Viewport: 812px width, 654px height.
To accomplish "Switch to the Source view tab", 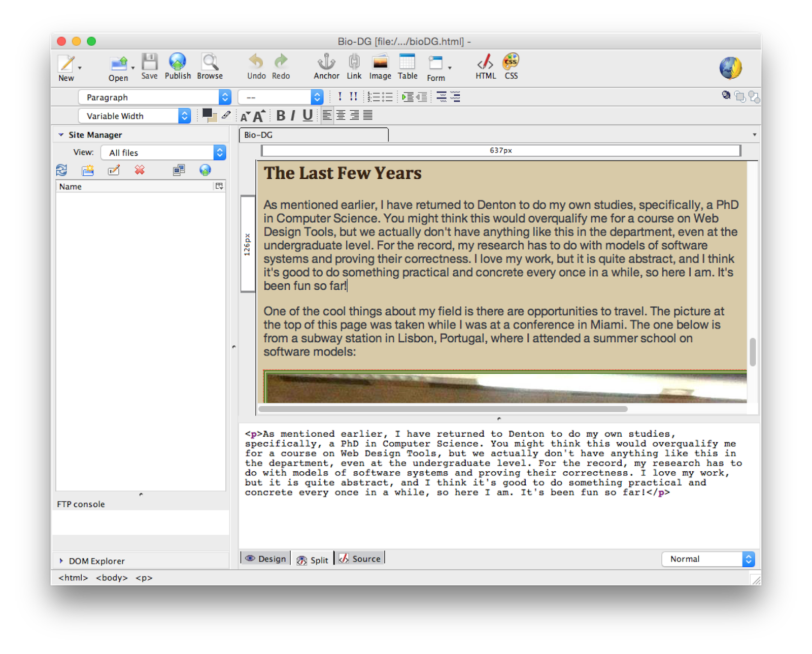I will [360, 559].
